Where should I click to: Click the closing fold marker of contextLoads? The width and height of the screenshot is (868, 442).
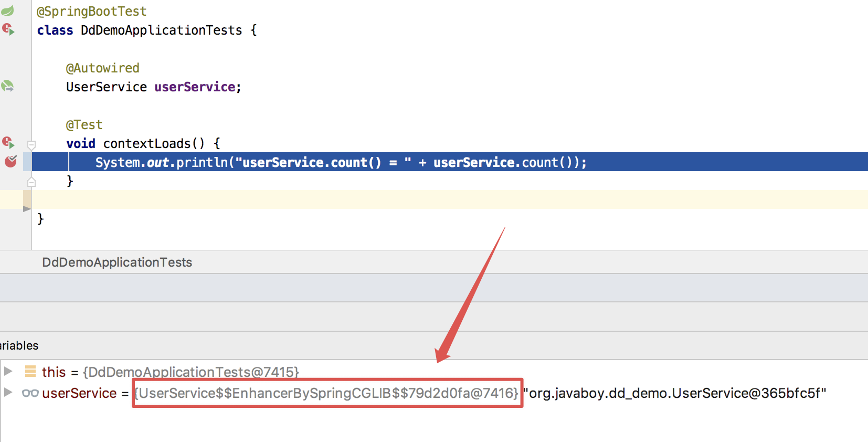[31, 182]
